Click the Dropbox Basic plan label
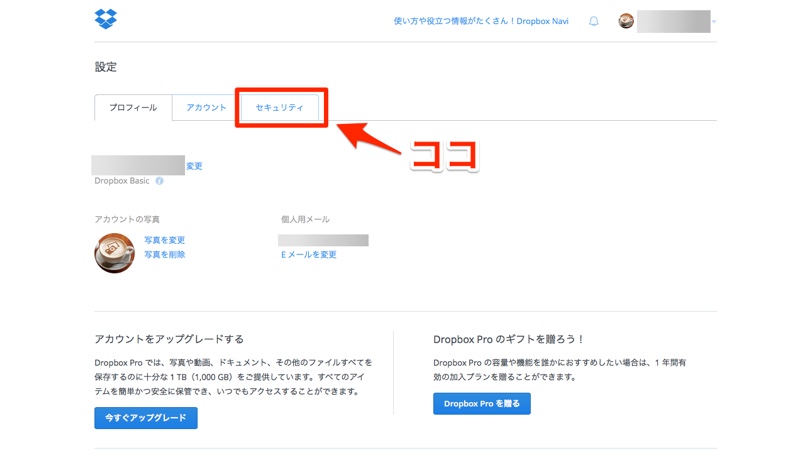The width and height of the screenshot is (800, 450). pos(122,181)
